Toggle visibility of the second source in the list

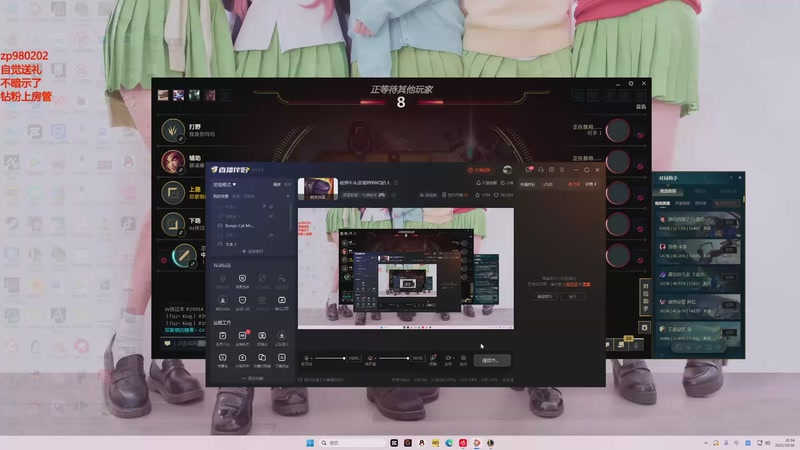(x=271, y=216)
